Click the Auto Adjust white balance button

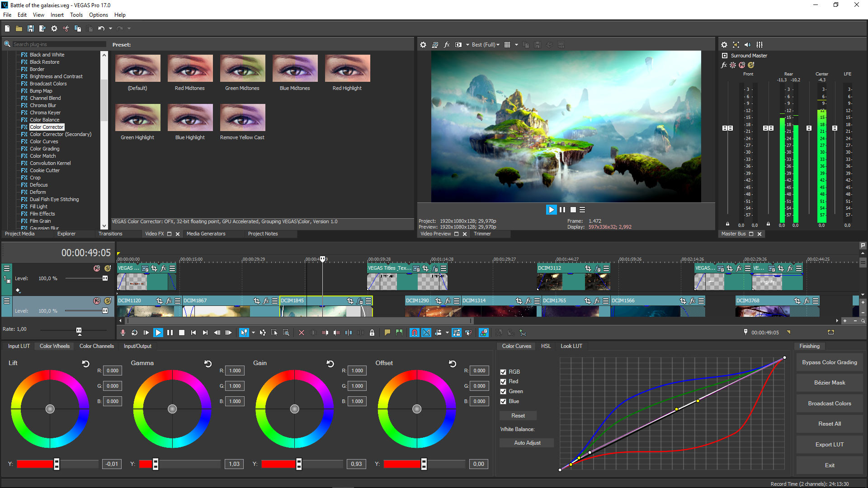point(526,442)
